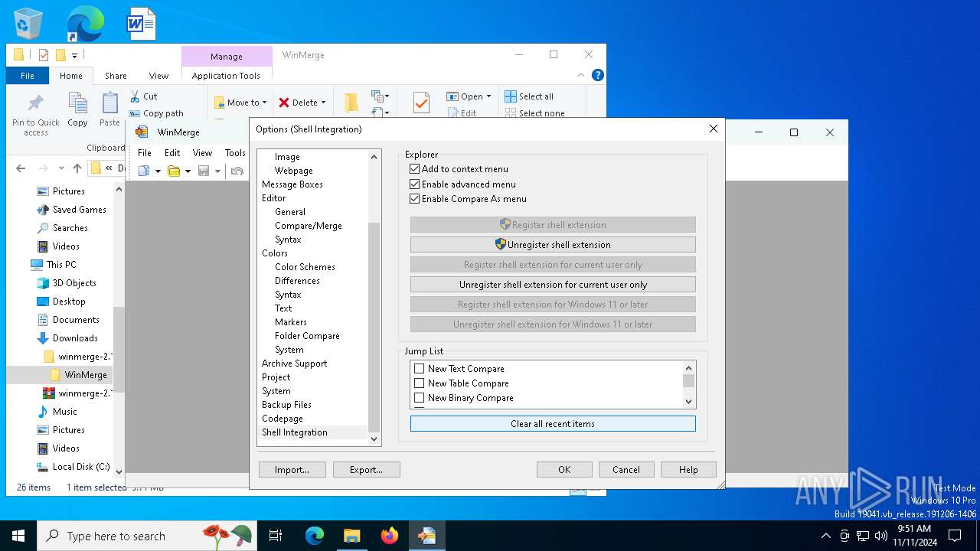
Task: Click the Windows Start button
Action: coord(18,536)
